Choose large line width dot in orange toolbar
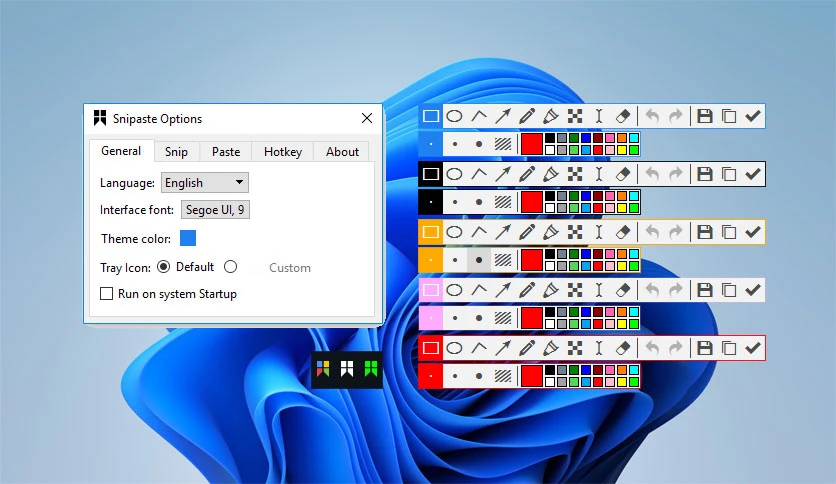 pyautogui.click(x=479, y=260)
